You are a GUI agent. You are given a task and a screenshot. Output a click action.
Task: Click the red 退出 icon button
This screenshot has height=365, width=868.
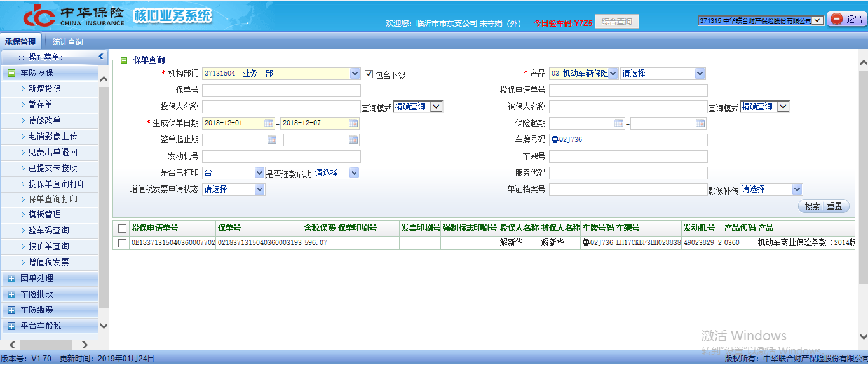[x=846, y=19]
